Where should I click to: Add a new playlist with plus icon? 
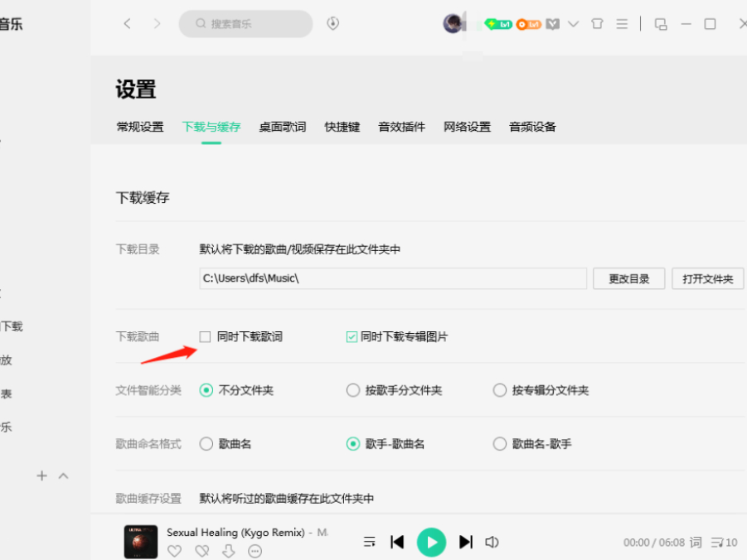pos(42,476)
